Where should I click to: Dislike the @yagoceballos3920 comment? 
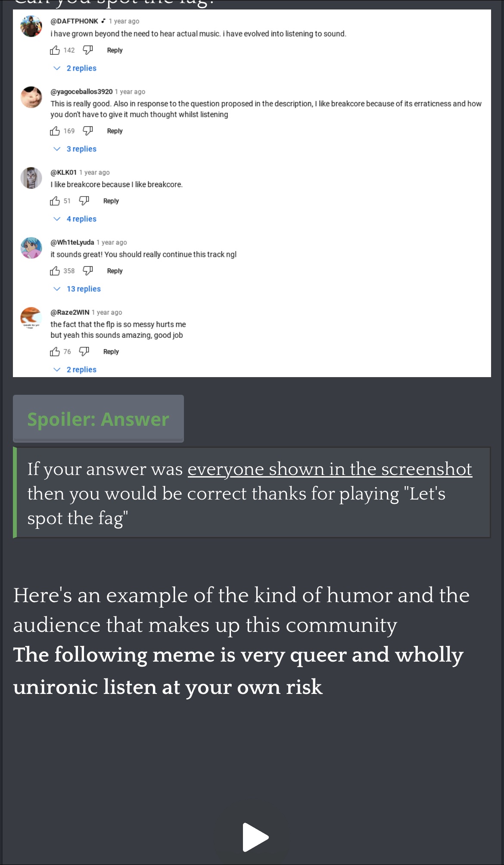click(x=88, y=131)
